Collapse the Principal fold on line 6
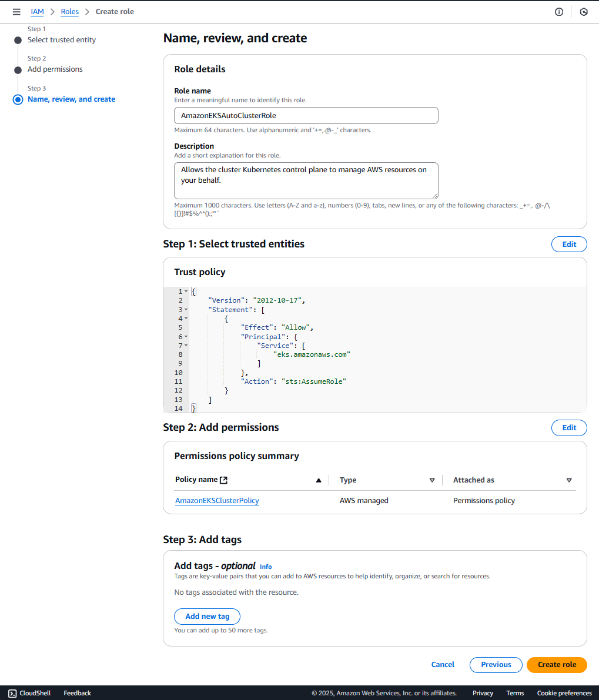This screenshot has width=599, height=700. coord(186,337)
